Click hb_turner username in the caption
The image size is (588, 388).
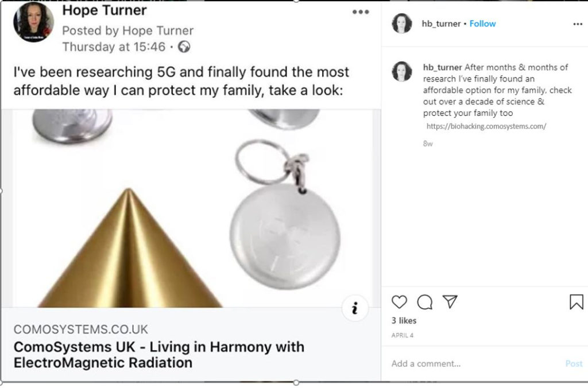443,68
